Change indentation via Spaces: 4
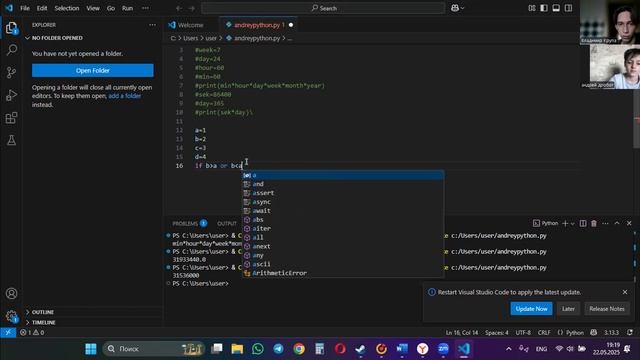This screenshot has height=360, width=640. pos(497,333)
